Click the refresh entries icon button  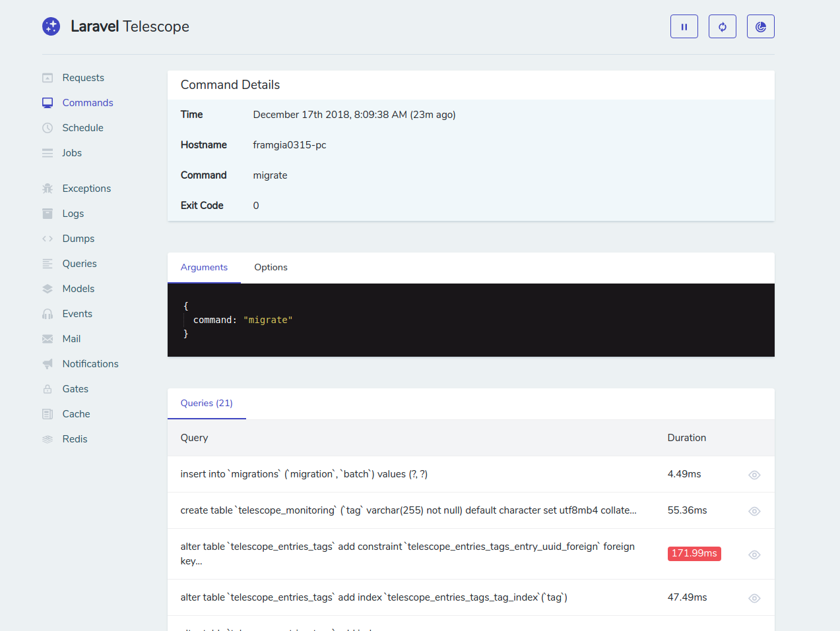[x=723, y=26]
